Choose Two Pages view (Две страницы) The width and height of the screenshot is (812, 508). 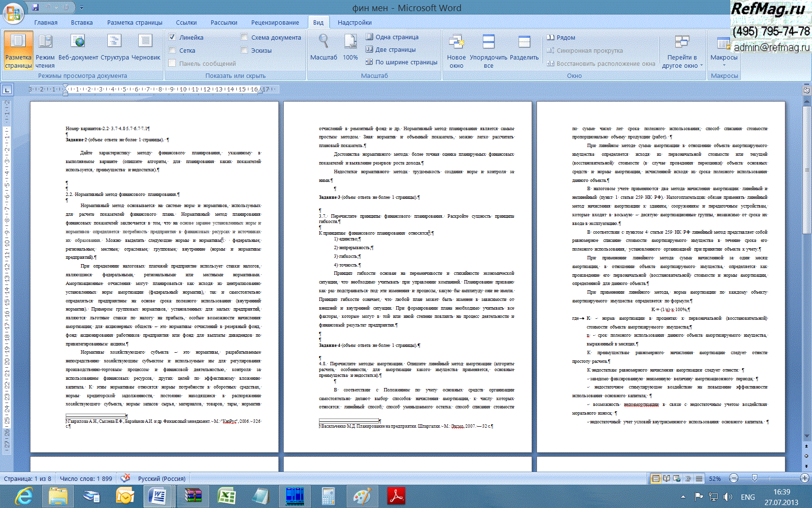[391, 49]
